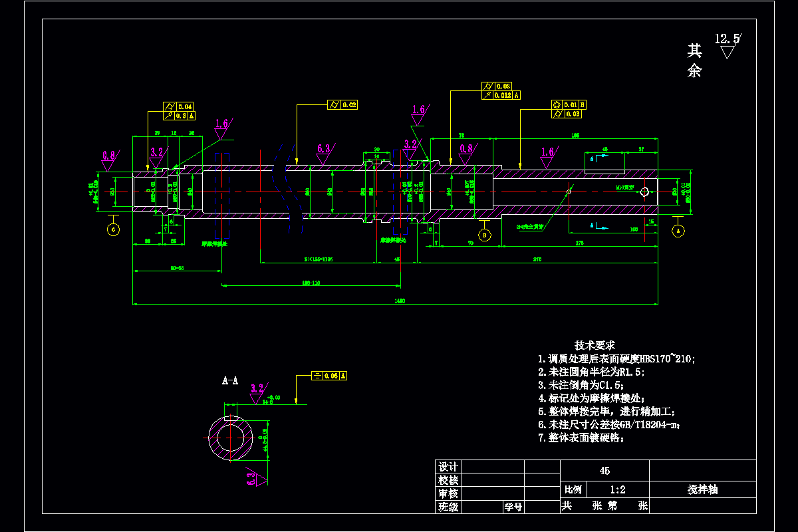Click the 学号 cell in the title block
798x532 pixels.
tap(513, 507)
